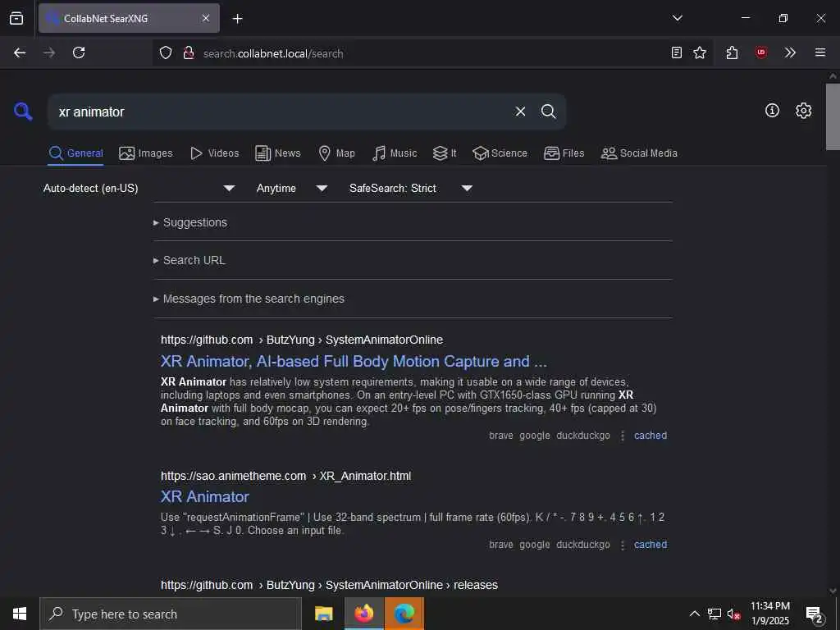The height and width of the screenshot is (630, 840).
Task: Go back with browser back arrow
Action: click(20, 52)
